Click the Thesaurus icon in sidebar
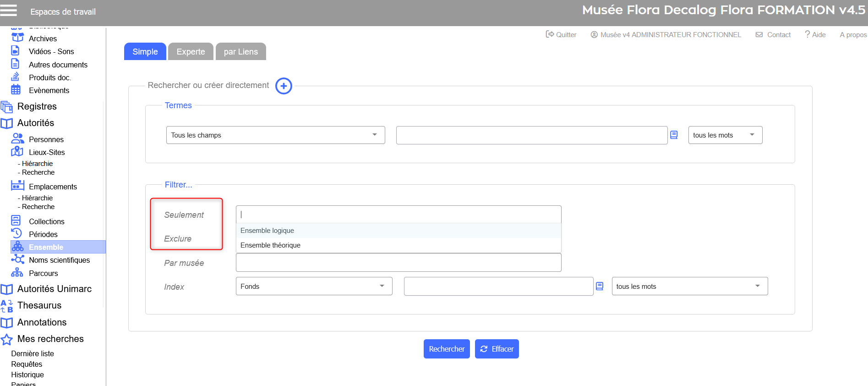 (7, 306)
